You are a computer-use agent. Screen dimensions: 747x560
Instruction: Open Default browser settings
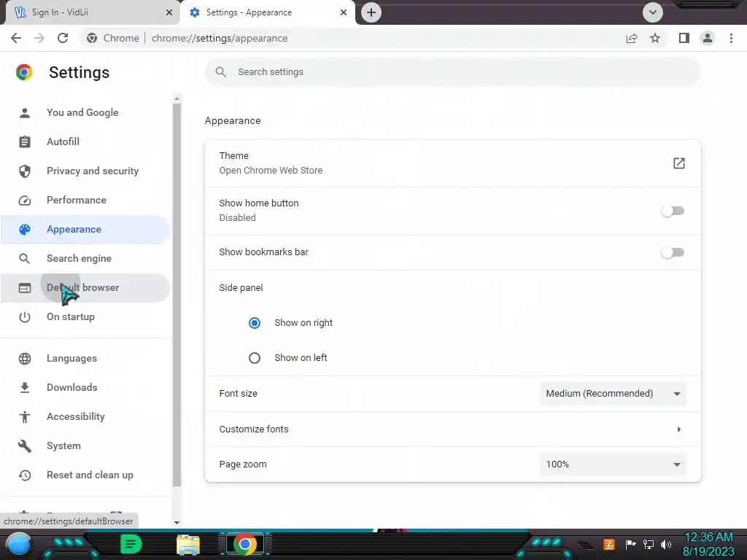(x=85, y=287)
